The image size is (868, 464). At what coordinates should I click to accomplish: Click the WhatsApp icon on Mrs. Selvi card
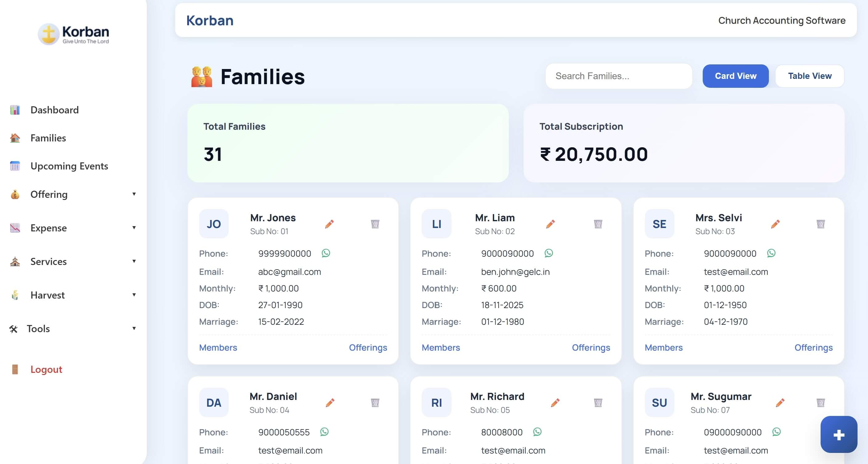(x=771, y=253)
